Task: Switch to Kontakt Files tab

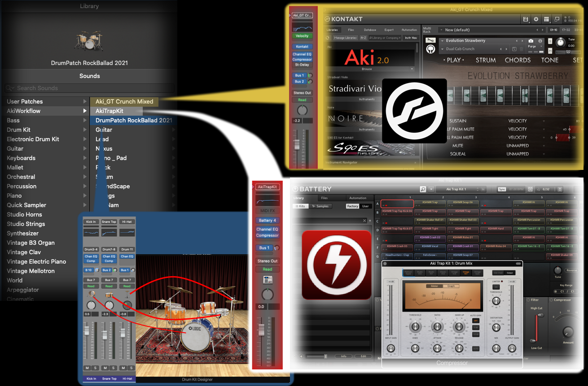Action: point(351,30)
